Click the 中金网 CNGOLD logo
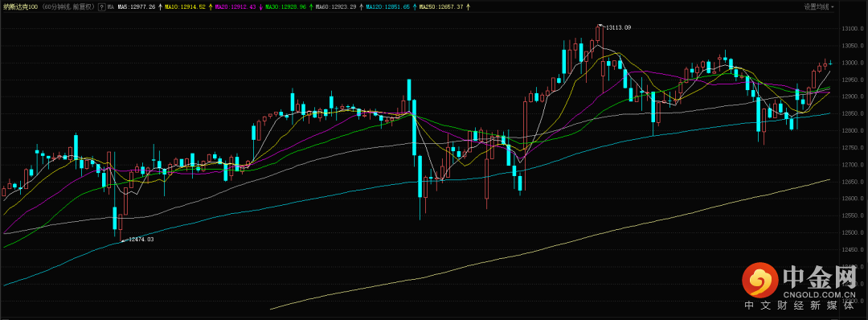Image resolution: width=868 pixels, height=320 pixels. point(800,285)
